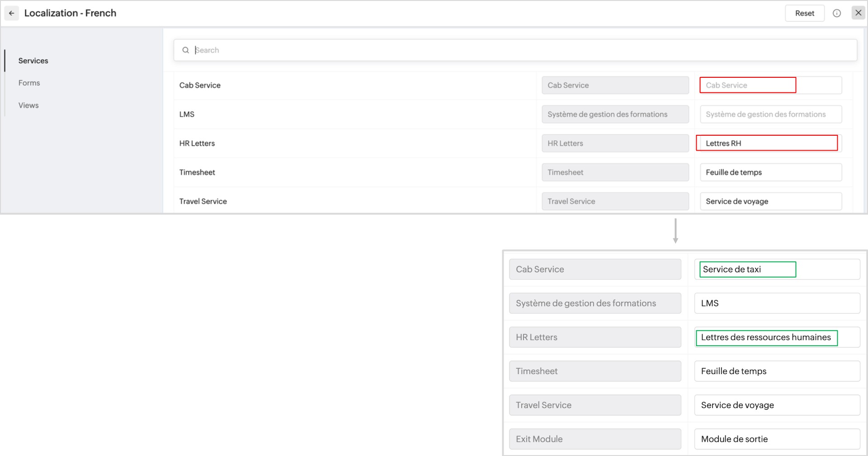Viewport: 868px width, 456px height.
Task: Click the info icon beside Reset
Action: coord(837,13)
